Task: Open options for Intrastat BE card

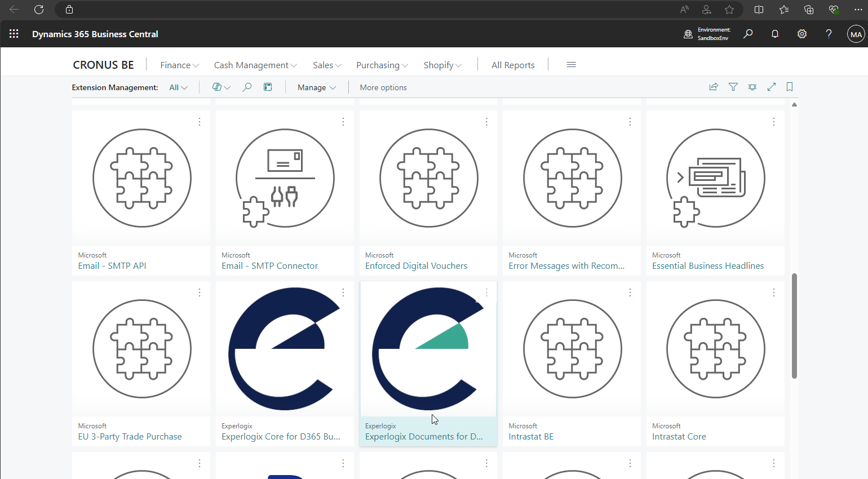Action: point(630,292)
